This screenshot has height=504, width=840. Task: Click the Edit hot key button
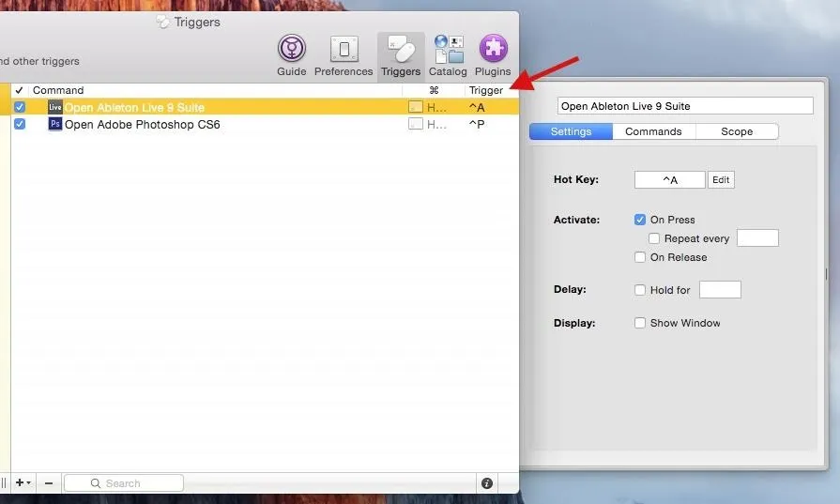(x=721, y=180)
